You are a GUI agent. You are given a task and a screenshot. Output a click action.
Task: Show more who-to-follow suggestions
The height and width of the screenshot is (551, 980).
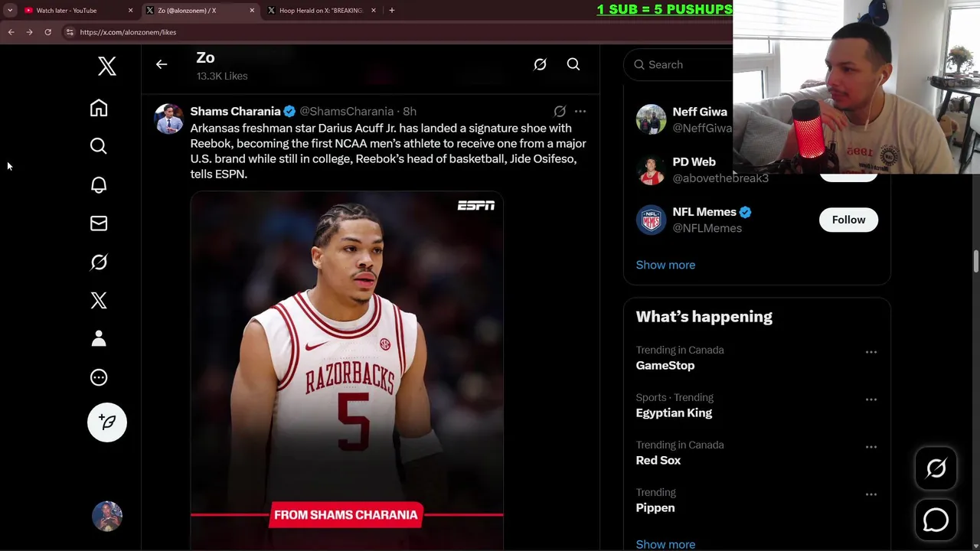(665, 265)
